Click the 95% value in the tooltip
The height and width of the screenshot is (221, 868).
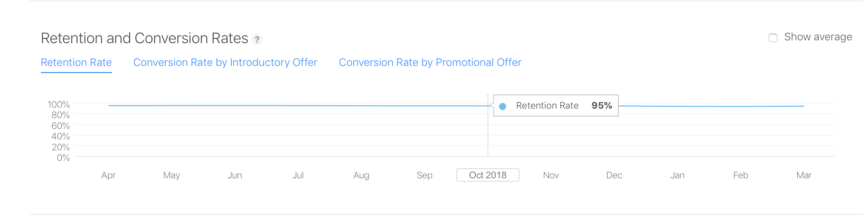point(602,106)
